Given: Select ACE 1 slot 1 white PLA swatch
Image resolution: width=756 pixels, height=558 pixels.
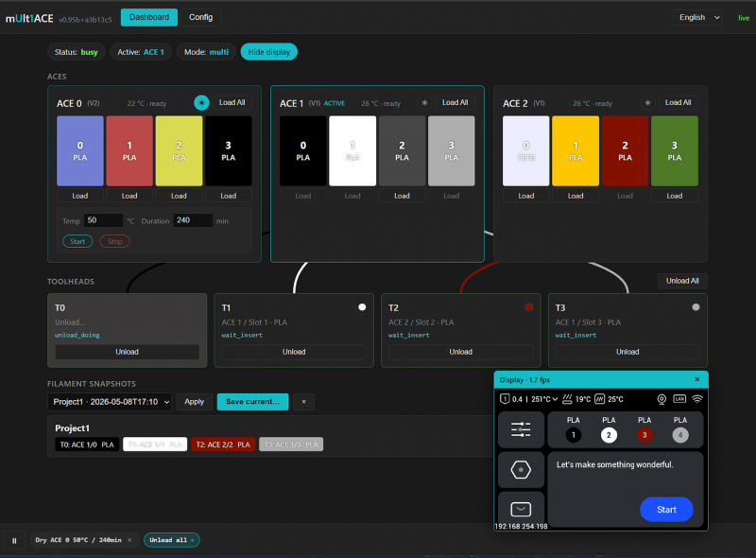Looking at the screenshot, I should (x=352, y=150).
